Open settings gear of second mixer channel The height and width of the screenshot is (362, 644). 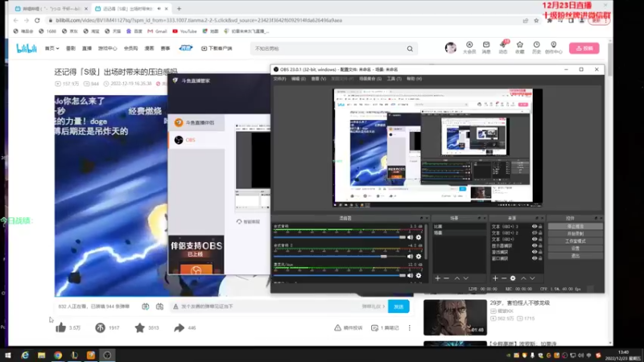419,256
